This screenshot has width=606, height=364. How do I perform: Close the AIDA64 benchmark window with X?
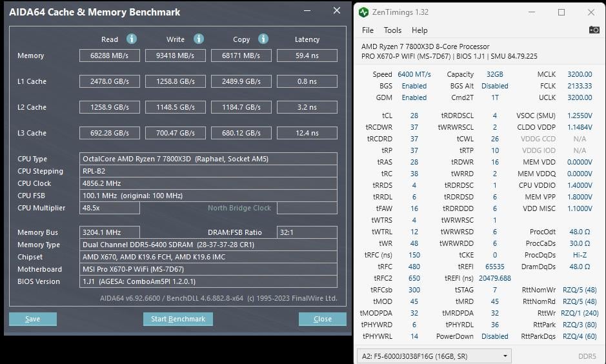(x=337, y=11)
